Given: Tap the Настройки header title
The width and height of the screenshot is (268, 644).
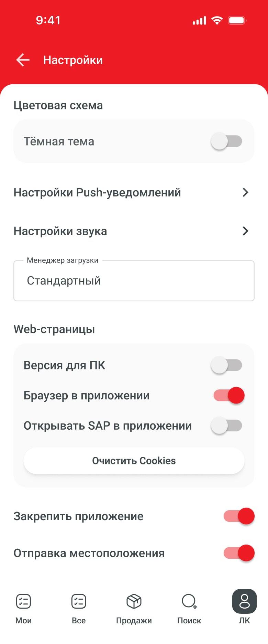Looking at the screenshot, I should [73, 60].
